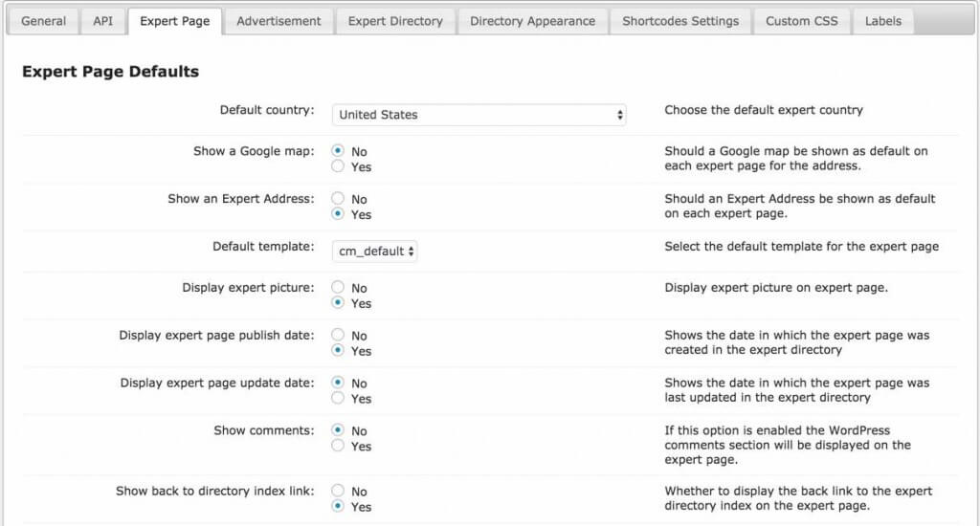Expand the Default template cm_default dropdown
Image resolution: width=980 pixels, height=526 pixels.
(x=374, y=252)
